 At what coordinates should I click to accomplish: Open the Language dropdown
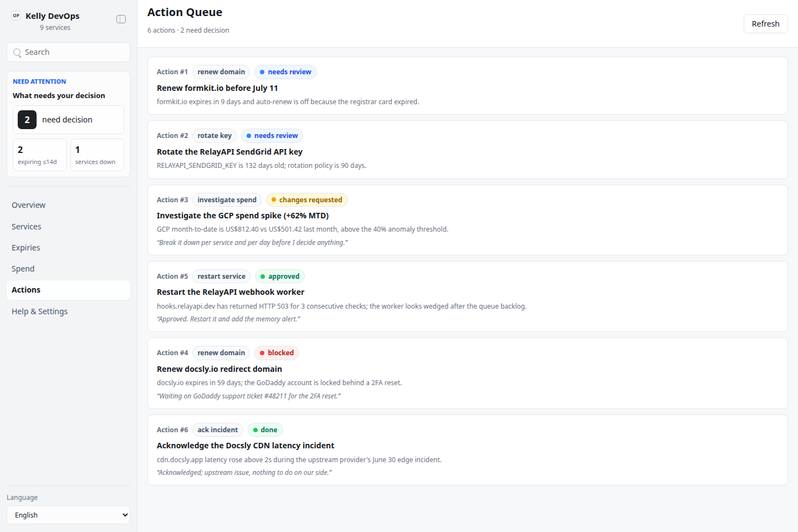(68, 515)
